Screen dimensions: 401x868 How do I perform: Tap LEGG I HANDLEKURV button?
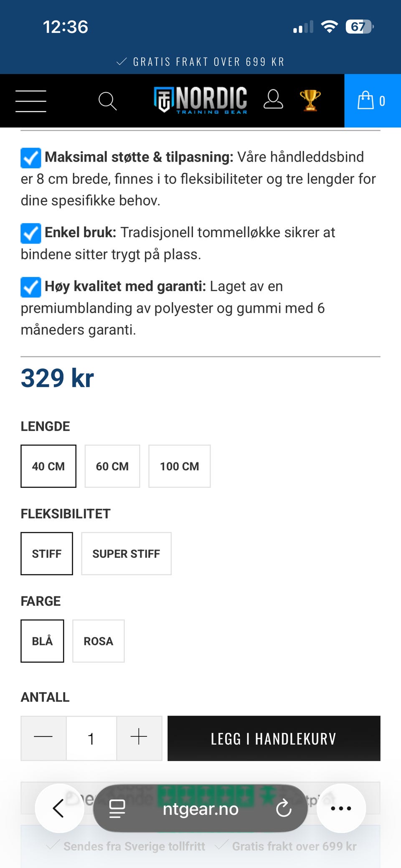(x=274, y=738)
